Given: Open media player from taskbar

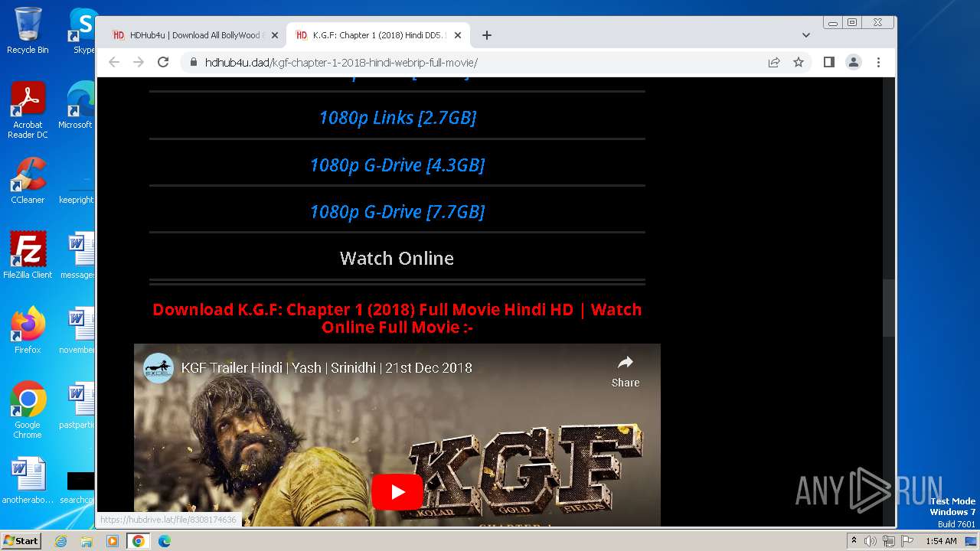Looking at the screenshot, I should (113, 541).
